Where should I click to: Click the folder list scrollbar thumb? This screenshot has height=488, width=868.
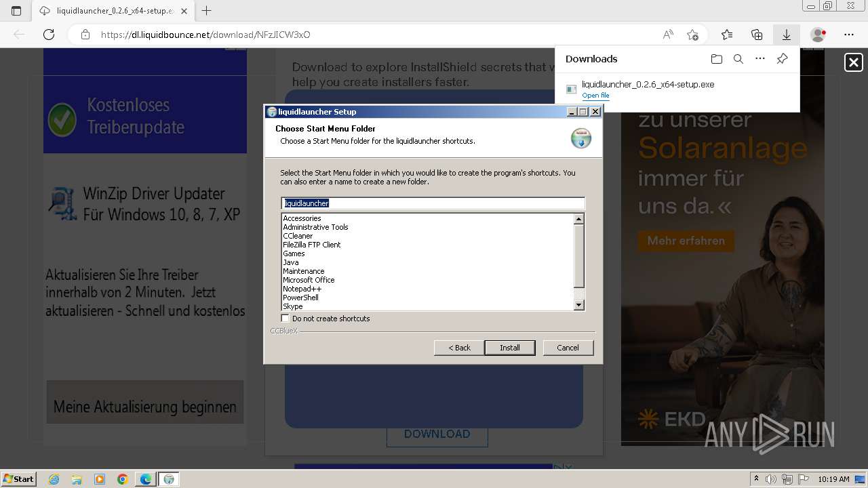tap(579, 256)
